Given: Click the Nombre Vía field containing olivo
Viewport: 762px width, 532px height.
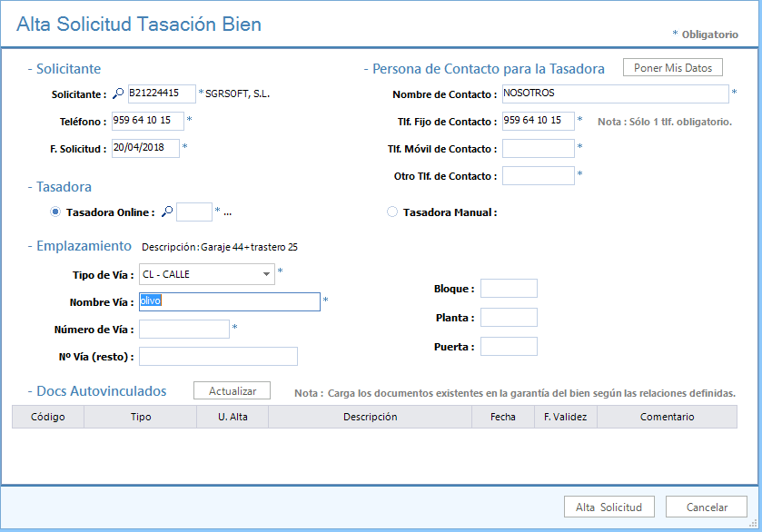Looking at the screenshot, I should [x=230, y=301].
